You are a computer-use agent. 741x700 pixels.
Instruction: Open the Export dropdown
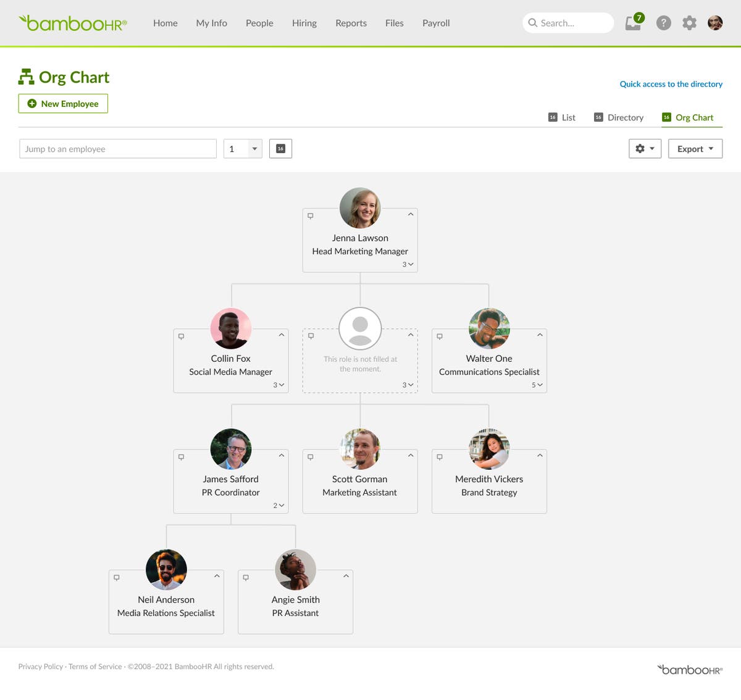(695, 148)
